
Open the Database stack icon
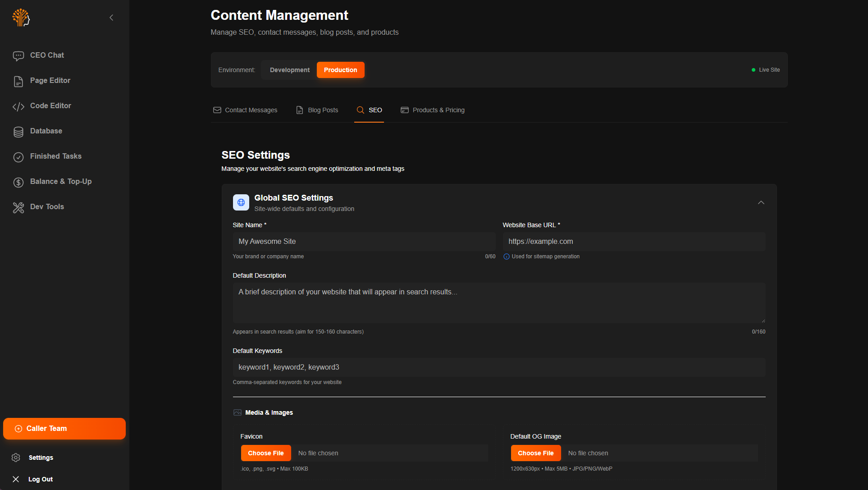18,132
